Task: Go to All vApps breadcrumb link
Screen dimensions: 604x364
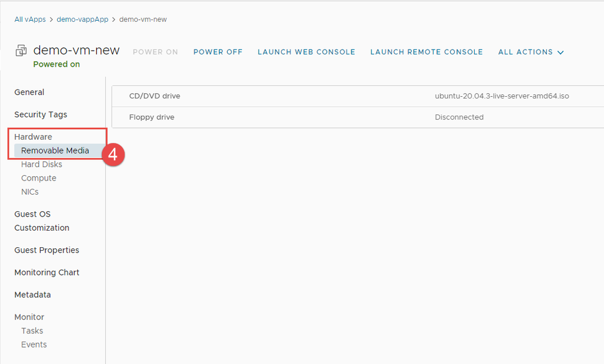Action: tap(30, 19)
